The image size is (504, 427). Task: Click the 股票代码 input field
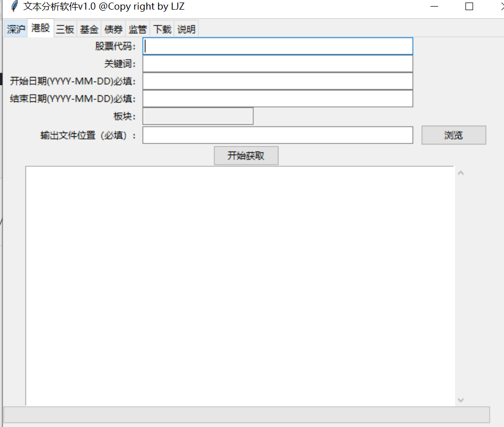278,46
